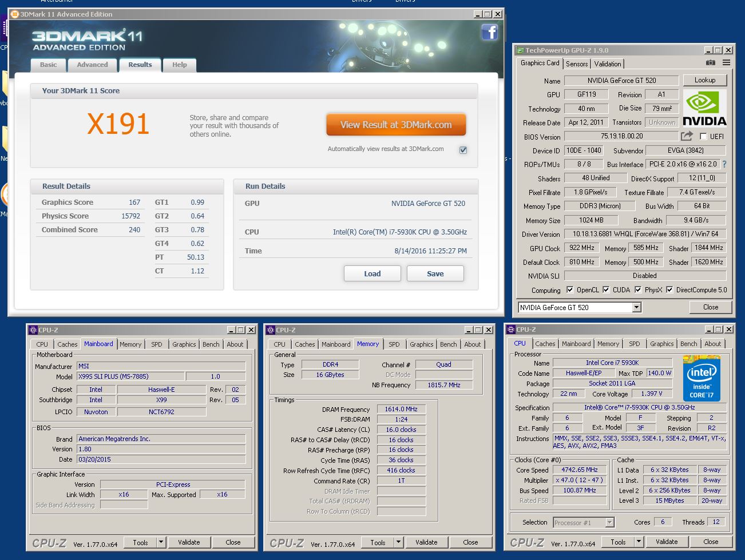Toggle the PhysX computing checkbox
This screenshot has height=560, width=745.
[638, 290]
